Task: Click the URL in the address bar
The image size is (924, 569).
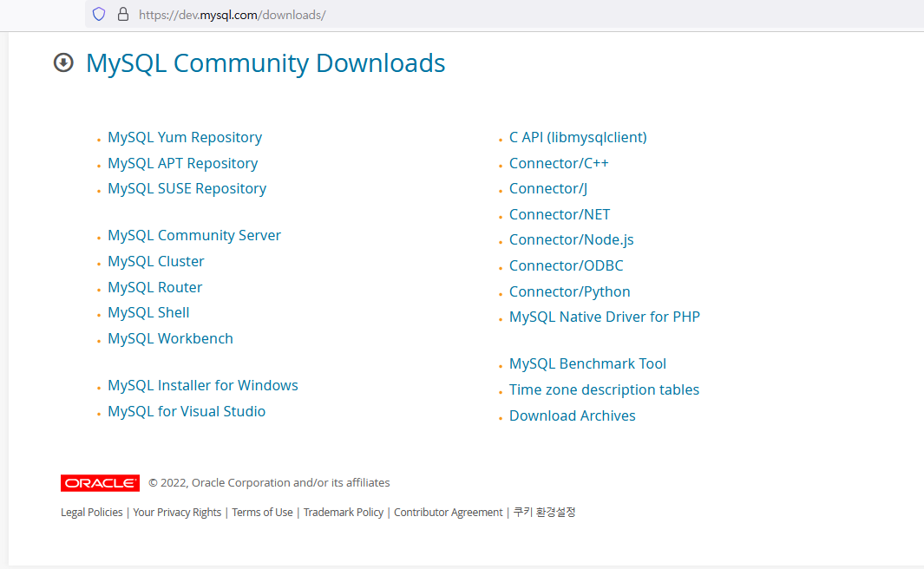Action: [233, 15]
